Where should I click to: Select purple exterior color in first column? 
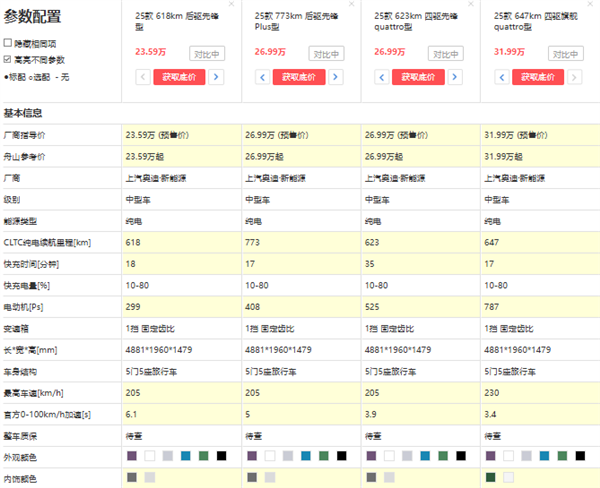pos(132,456)
